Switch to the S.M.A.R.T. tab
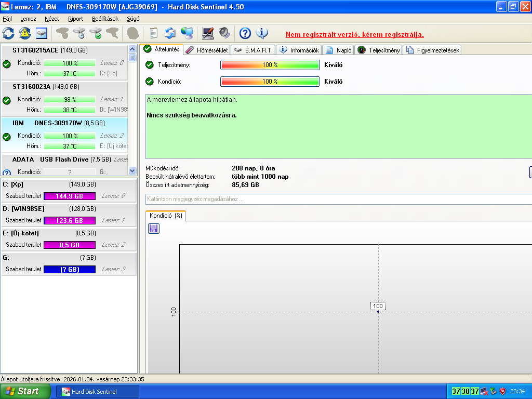This screenshot has height=399, width=532. (x=253, y=50)
